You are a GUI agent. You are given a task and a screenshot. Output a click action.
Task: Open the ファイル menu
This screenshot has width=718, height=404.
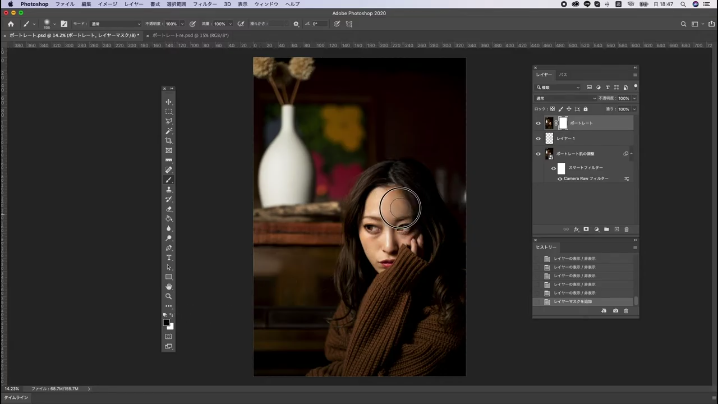(65, 4)
